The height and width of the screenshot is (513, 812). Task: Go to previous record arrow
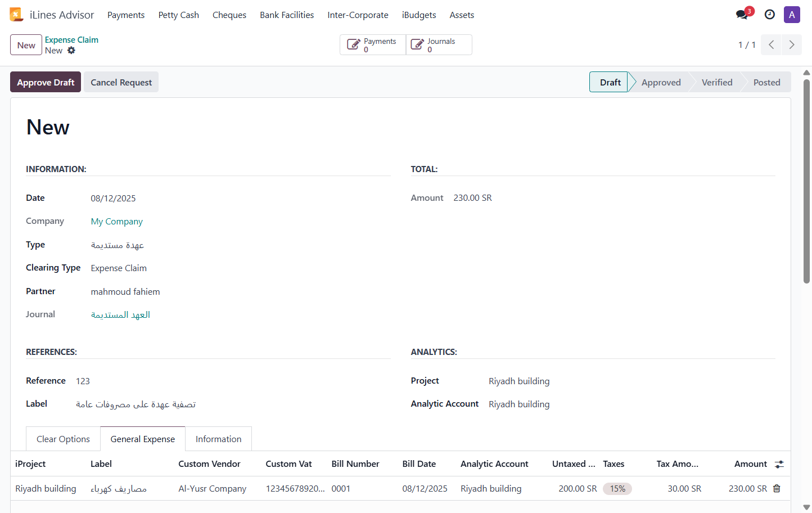point(771,44)
